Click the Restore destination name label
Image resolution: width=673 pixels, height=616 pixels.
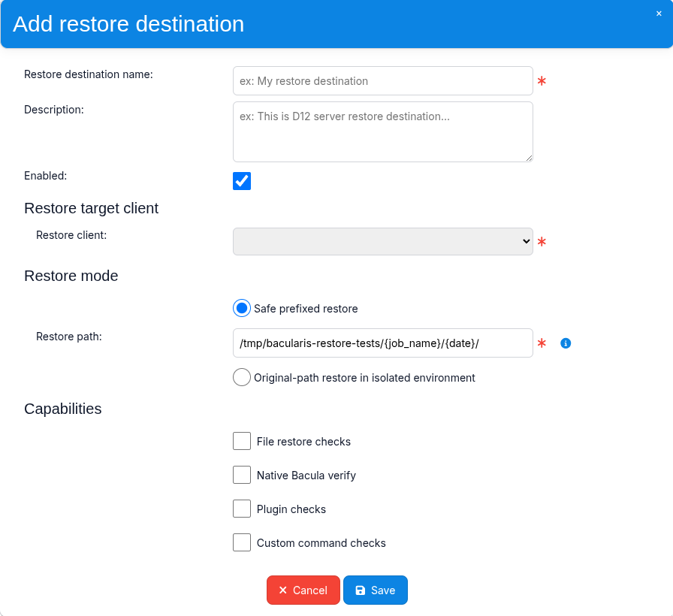pos(89,74)
